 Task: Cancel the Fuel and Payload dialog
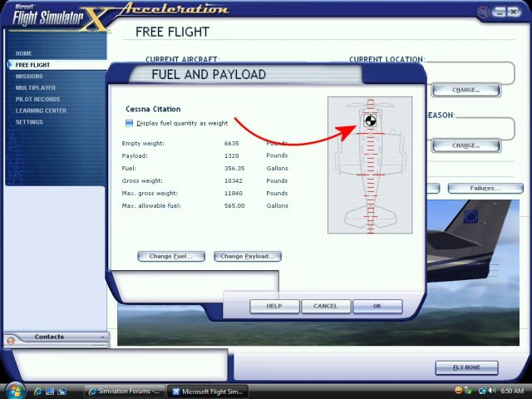326,306
